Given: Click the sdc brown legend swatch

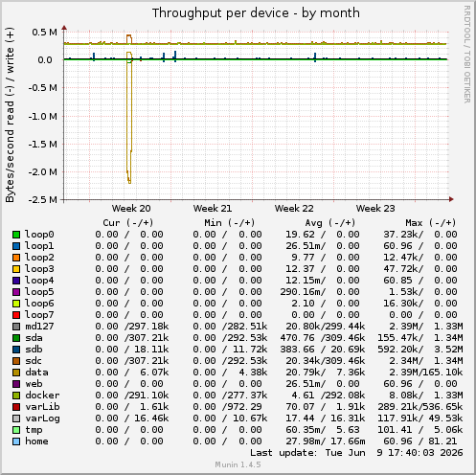Looking at the screenshot, I should pos(16,361).
